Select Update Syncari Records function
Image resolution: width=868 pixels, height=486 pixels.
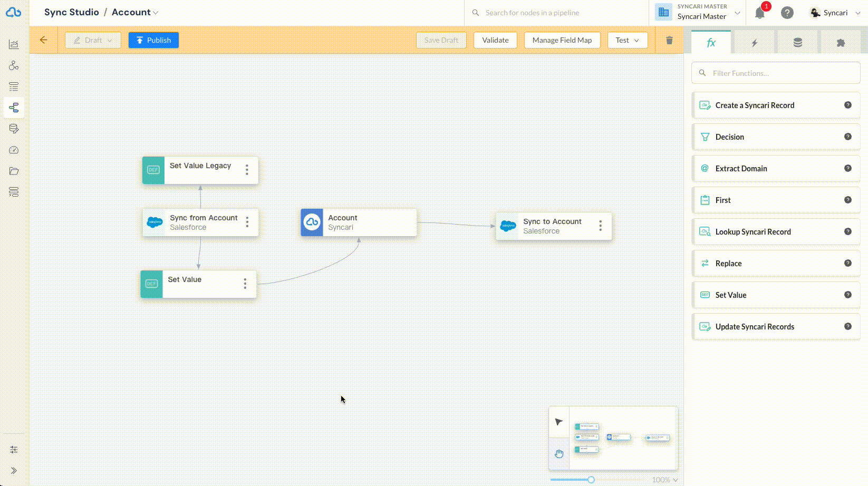776,327
